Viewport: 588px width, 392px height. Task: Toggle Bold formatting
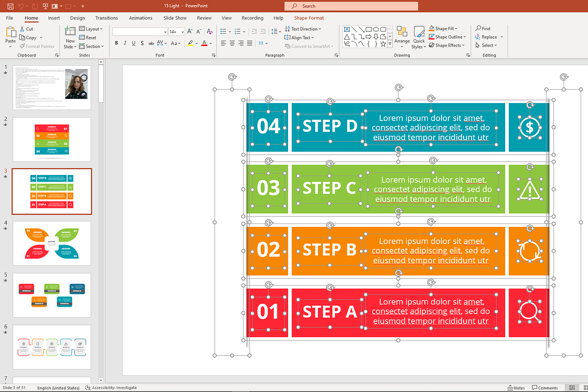(117, 43)
